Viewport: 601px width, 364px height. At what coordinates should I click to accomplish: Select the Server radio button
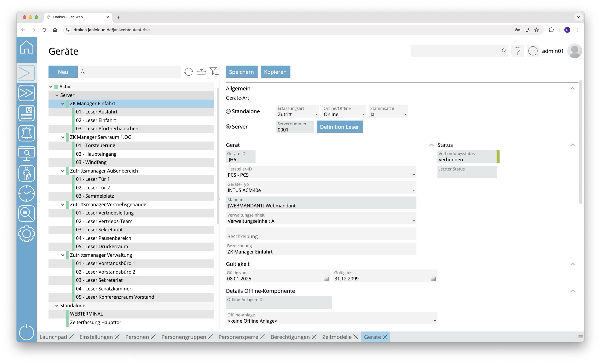pos(228,127)
